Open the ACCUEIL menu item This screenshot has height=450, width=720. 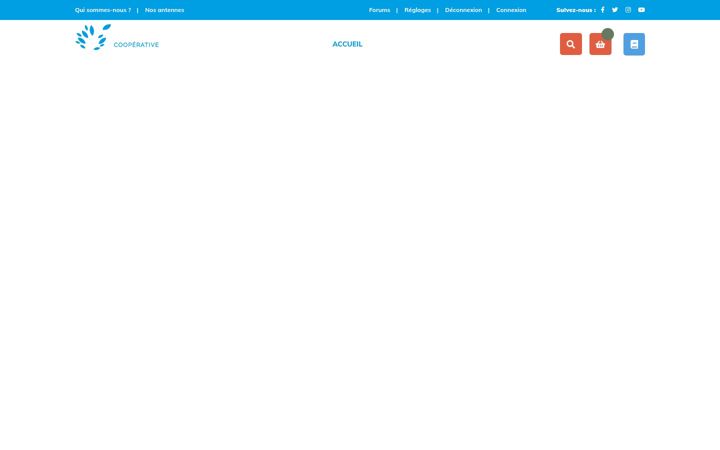coord(347,44)
